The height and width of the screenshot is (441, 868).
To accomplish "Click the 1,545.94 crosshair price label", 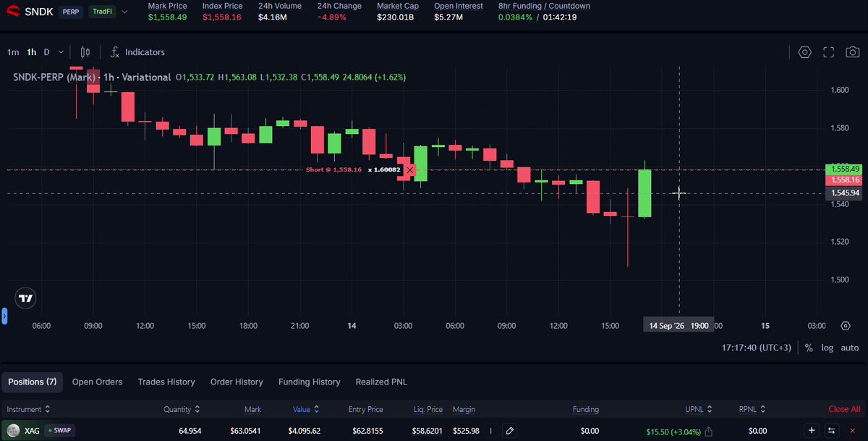I will 845,193.
